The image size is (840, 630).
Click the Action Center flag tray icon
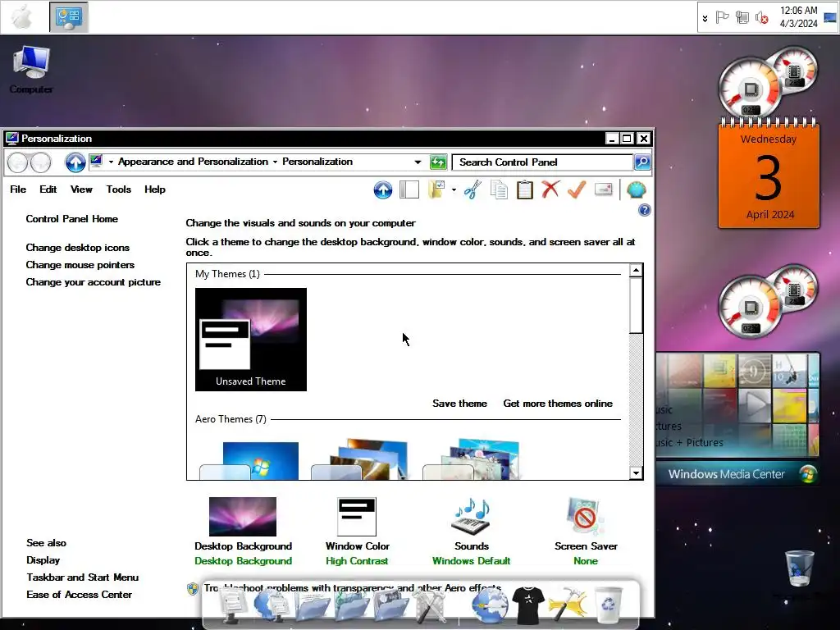[x=722, y=18]
